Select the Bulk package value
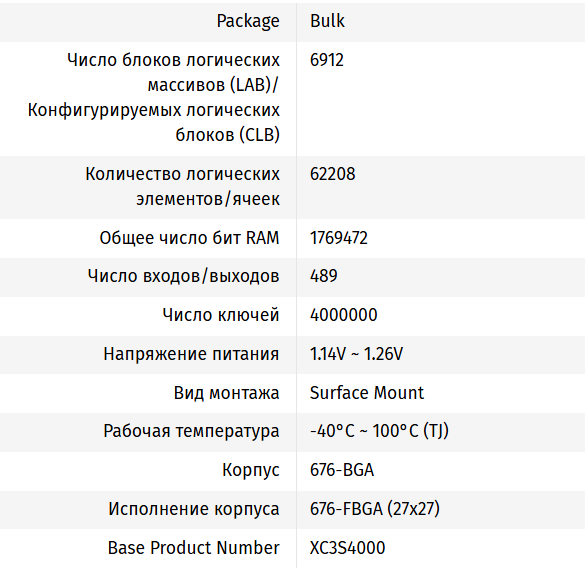 [327, 21]
